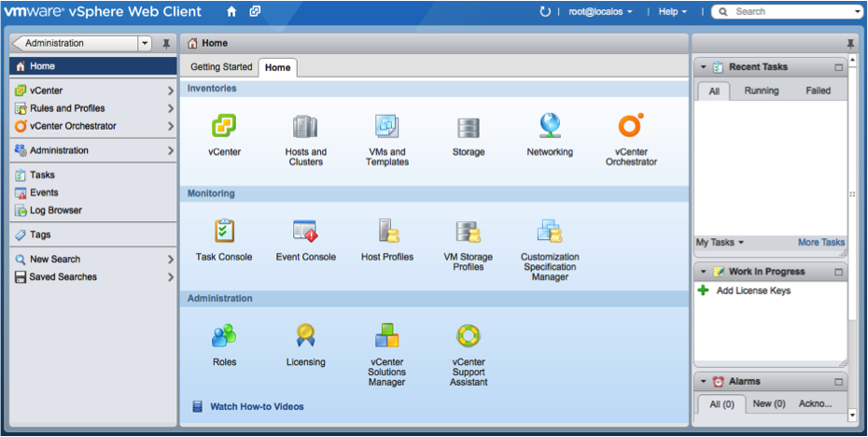Open Add License Keys work item
The height and width of the screenshot is (437, 868).
pos(753,290)
